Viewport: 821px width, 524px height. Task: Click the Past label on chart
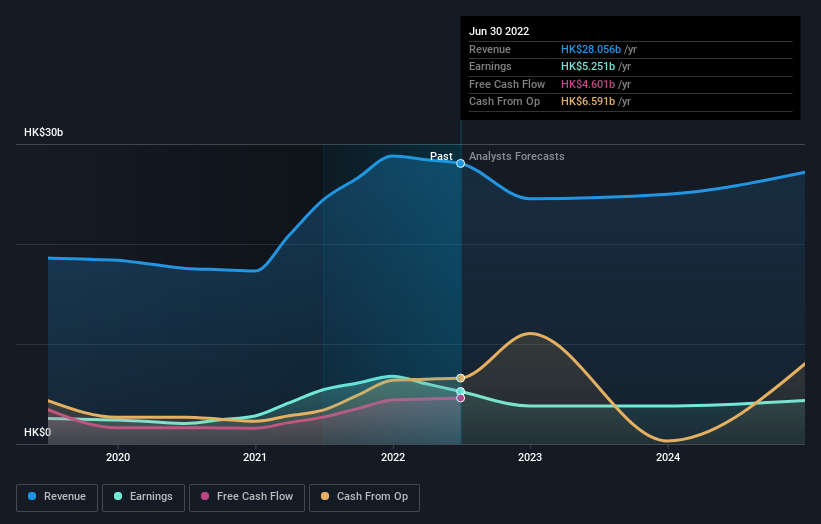click(x=441, y=156)
